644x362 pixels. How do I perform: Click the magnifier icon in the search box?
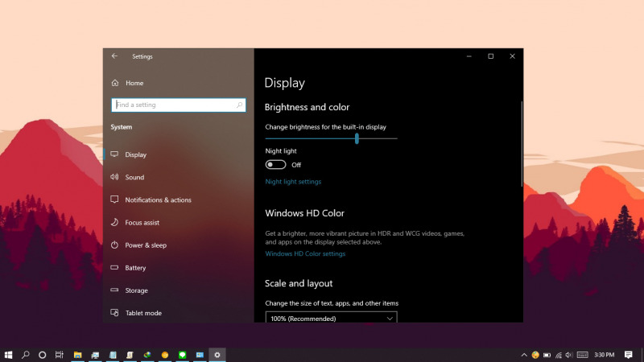[239, 105]
